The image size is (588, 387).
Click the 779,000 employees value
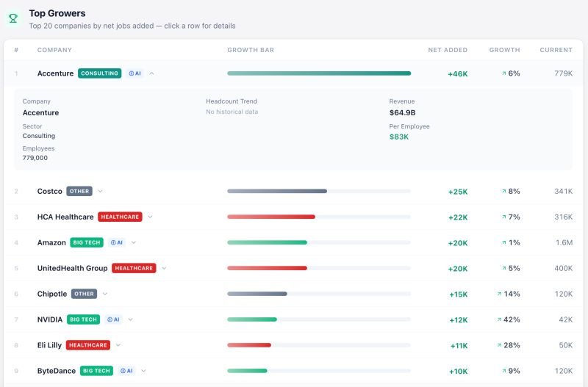point(35,158)
